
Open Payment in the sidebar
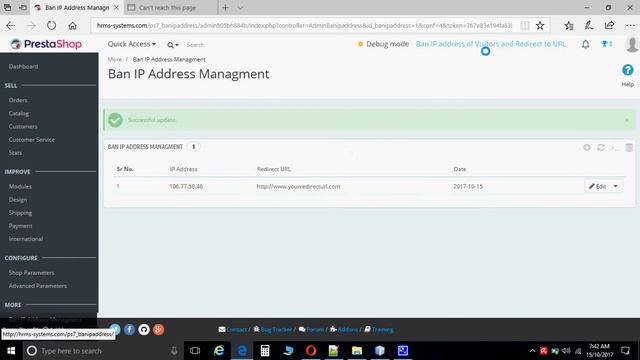coord(20,226)
